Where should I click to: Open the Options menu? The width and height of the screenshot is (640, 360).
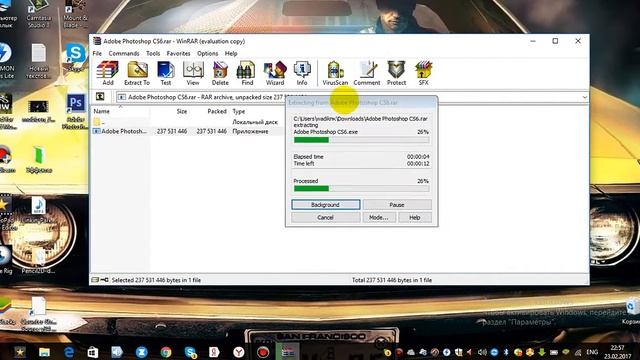click(x=207, y=53)
